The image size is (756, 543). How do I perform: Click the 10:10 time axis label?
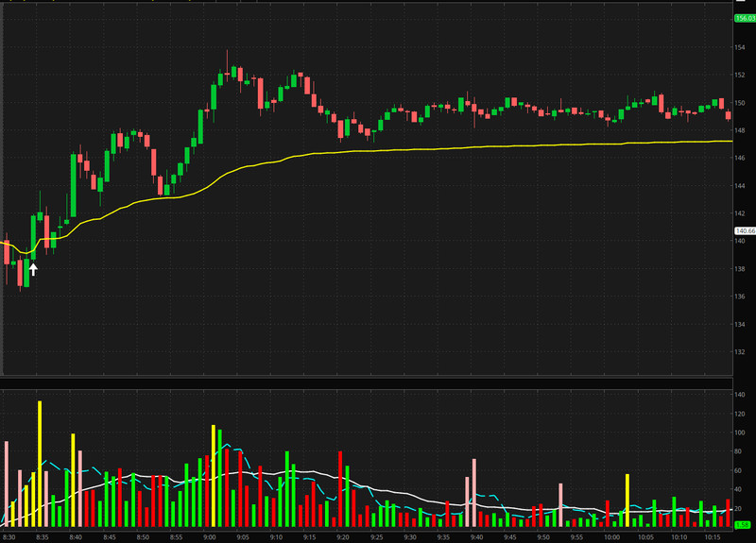pyautogui.click(x=679, y=537)
